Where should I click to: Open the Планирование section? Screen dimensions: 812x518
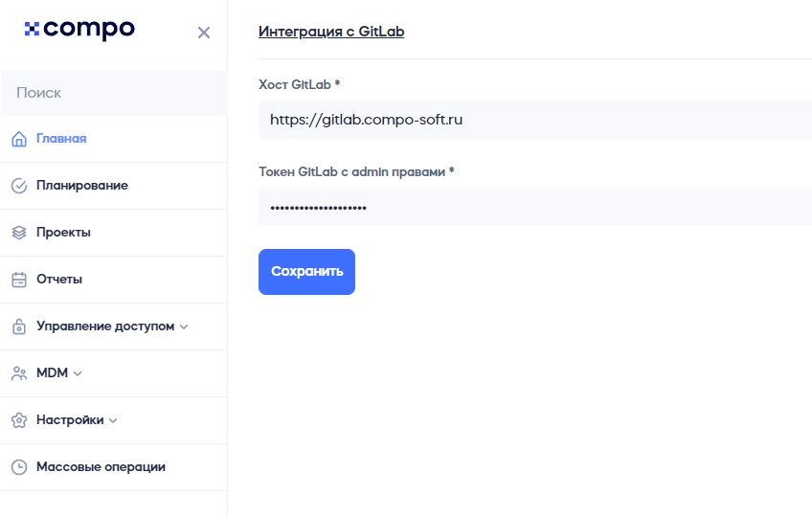[81, 186]
